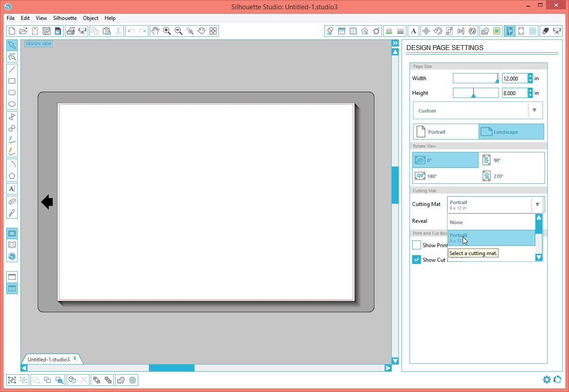The width and height of the screenshot is (569, 392).
Task: Create a new document from the toolbar
Action: coord(12,31)
